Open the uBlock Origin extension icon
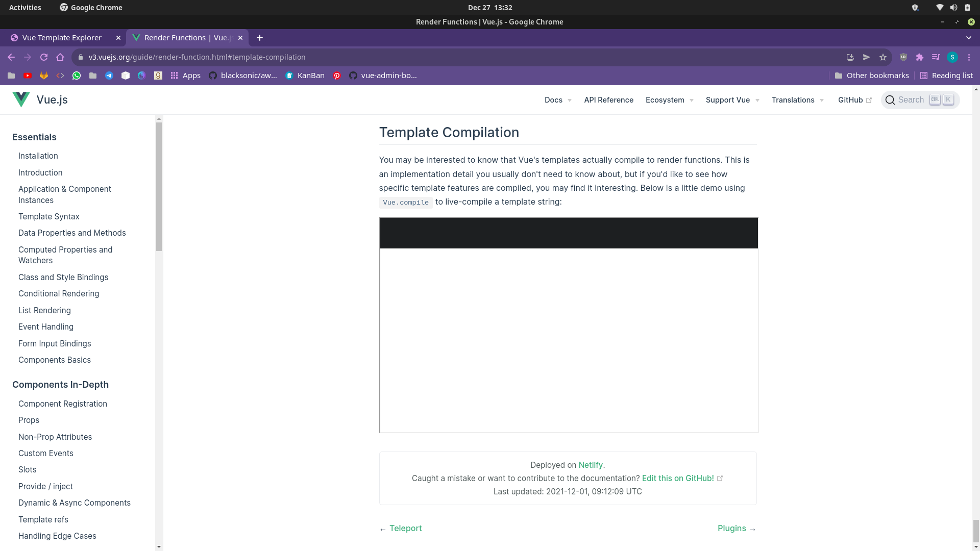Image resolution: width=980 pixels, height=551 pixels. pos(903,57)
